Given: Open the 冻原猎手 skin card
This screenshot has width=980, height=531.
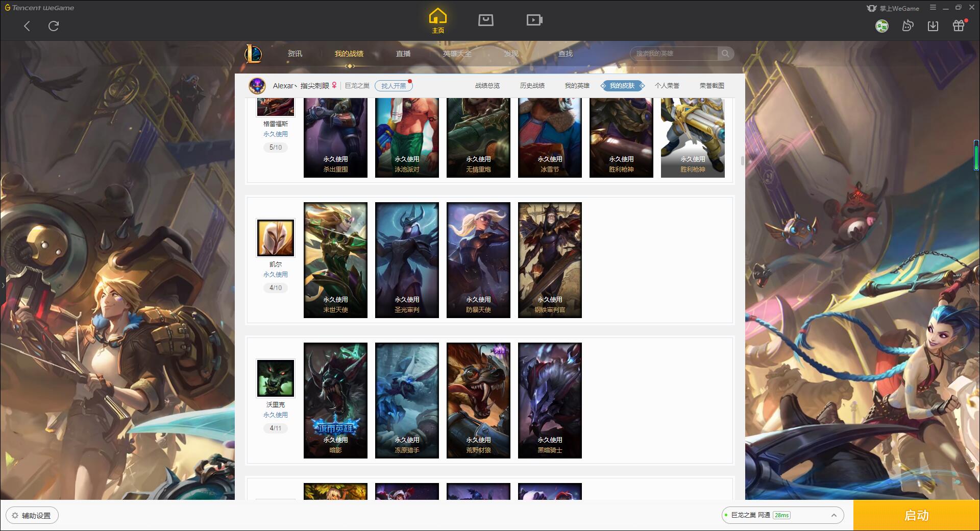Looking at the screenshot, I should pyautogui.click(x=407, y=400).
